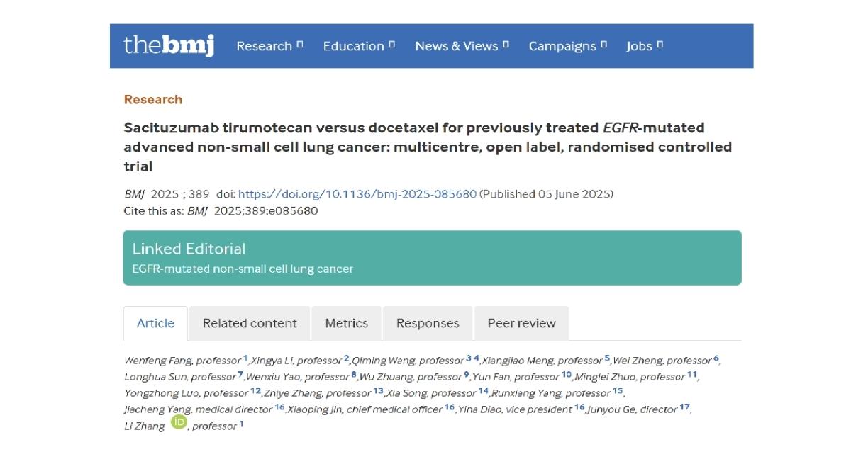Open the Jobs dropdown
This screenshot has height=452, width=868.
click(x=644, y=46)
